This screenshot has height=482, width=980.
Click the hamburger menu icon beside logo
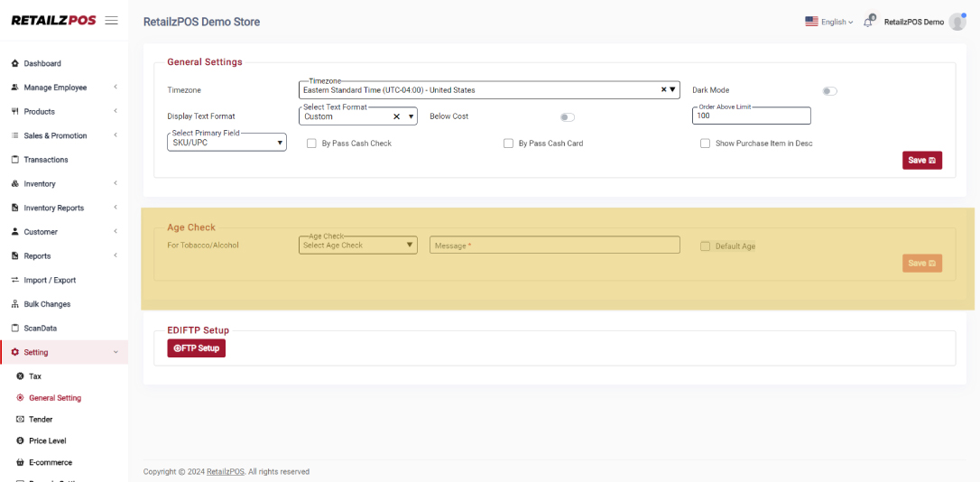pos(112,21)
